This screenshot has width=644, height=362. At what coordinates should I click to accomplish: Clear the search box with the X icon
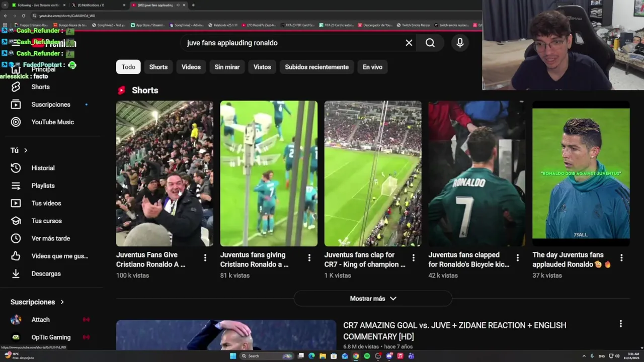tap(409, 43)
